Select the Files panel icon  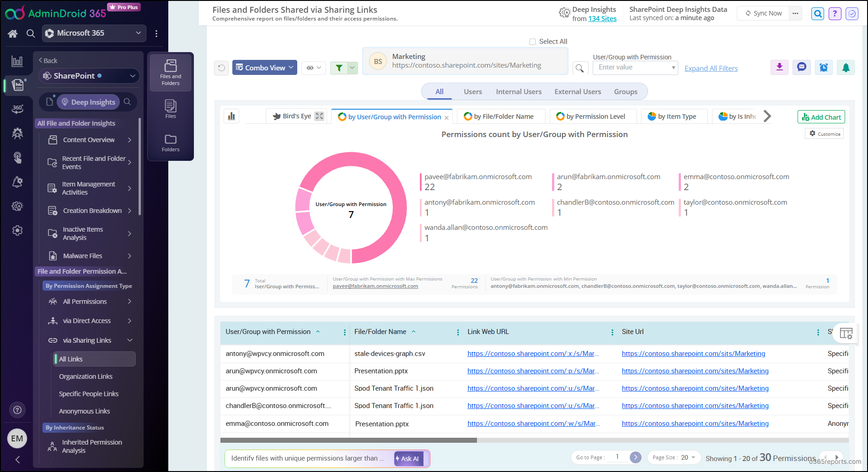coord(171,110)
